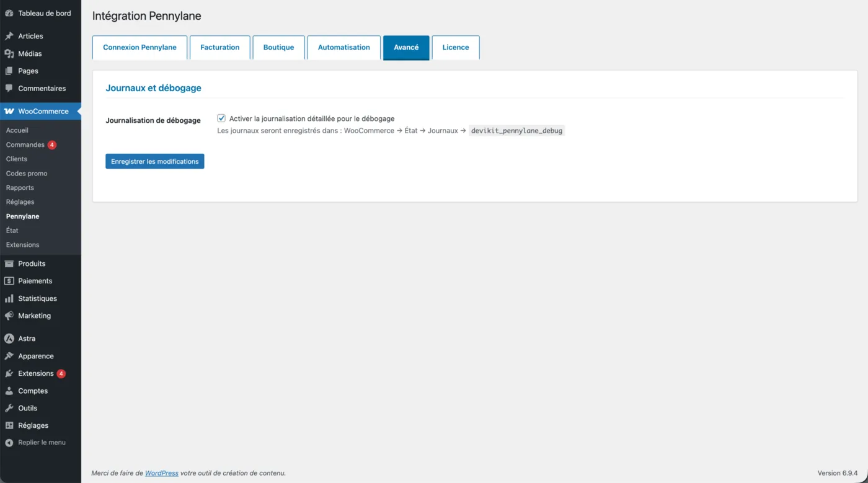Click the Commentaires speech bubble icon
This screenshot has width=868, height=483.
pos(9,88)
